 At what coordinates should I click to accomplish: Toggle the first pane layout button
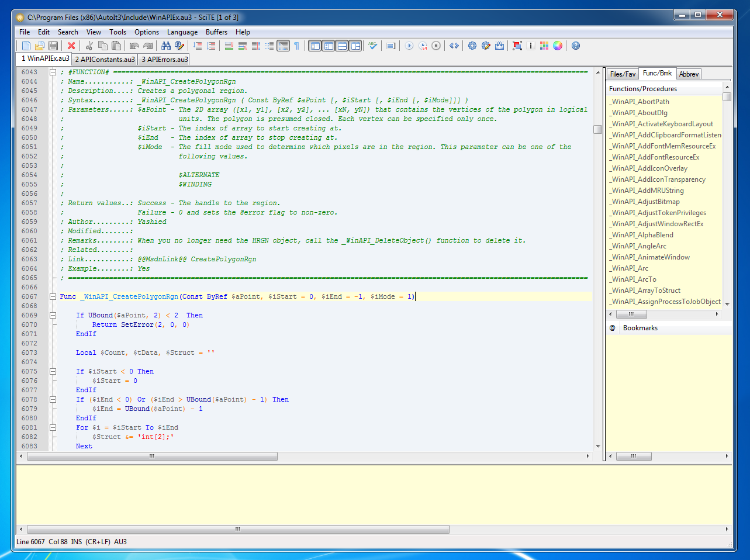point(315,46)
